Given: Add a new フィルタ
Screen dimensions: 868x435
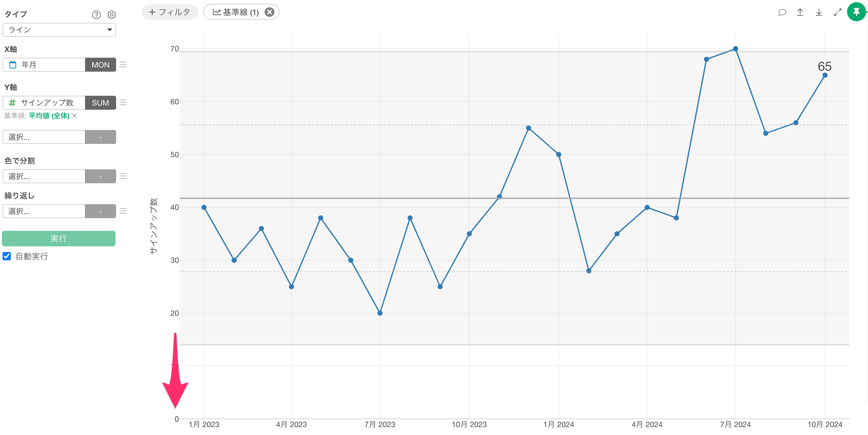Looking at the screenshot, I should pyautogui.click(x=169, y=12).
